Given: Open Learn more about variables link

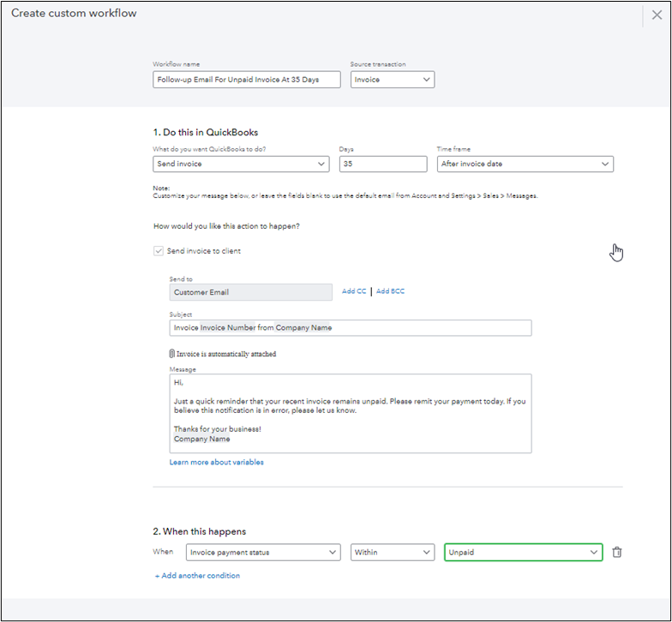Looking at the screenshot, I should [216, 463].
